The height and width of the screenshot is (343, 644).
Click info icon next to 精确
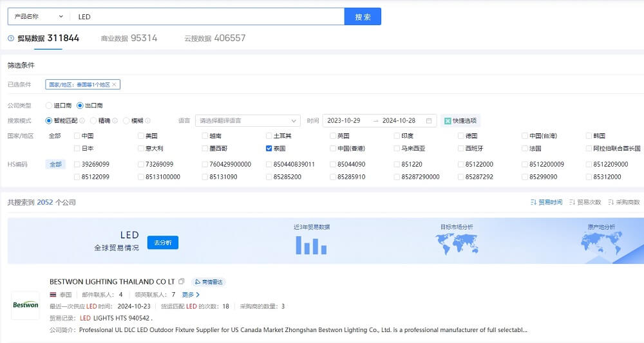(115, 120)
